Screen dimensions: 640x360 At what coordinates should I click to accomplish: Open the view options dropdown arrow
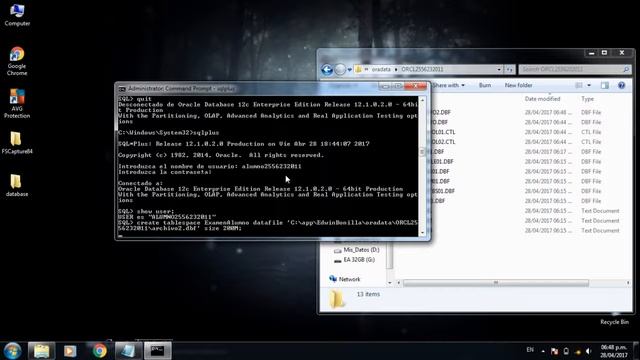589,85
